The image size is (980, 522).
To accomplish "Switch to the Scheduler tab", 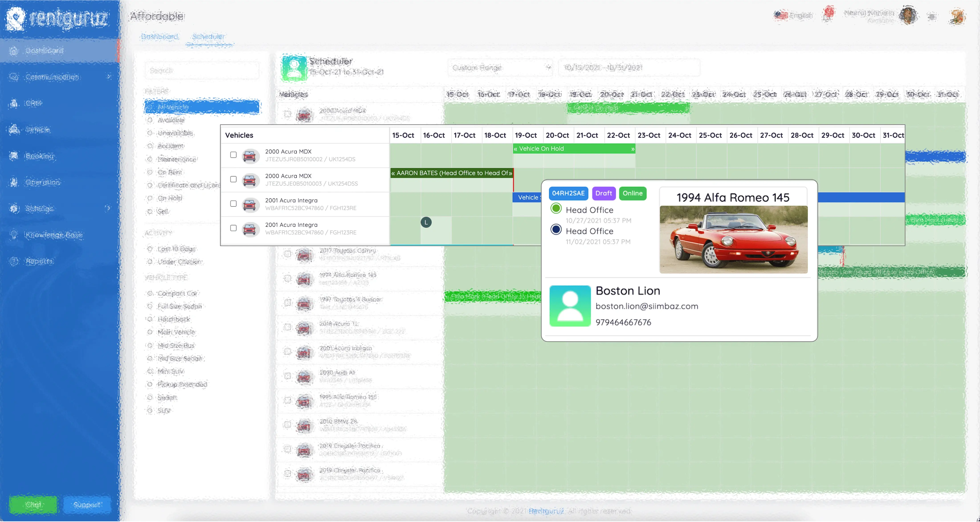I will pyautogui.click(x=208, y=37).
